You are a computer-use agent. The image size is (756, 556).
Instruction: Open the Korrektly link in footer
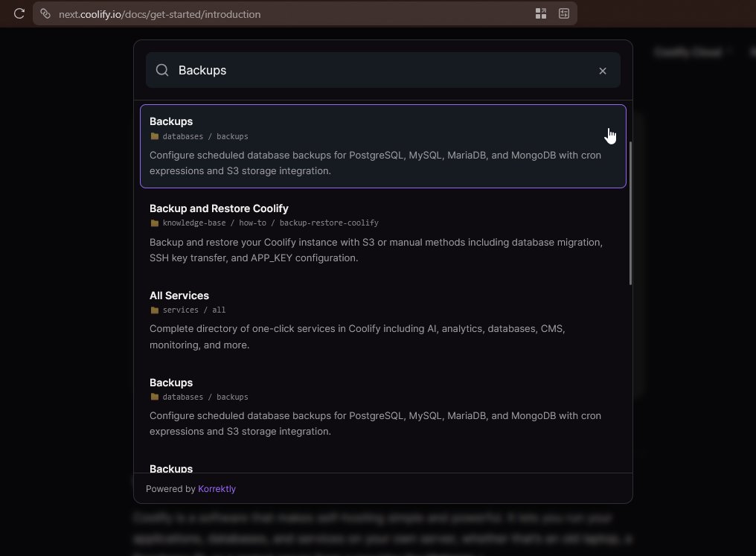(217, 488)
